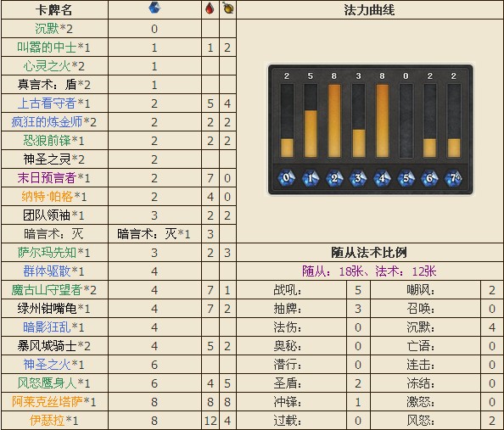This screenshot has height=430, width=504.
Task: Select the 4-cost mana gem icon
Action: pos(382,178)
